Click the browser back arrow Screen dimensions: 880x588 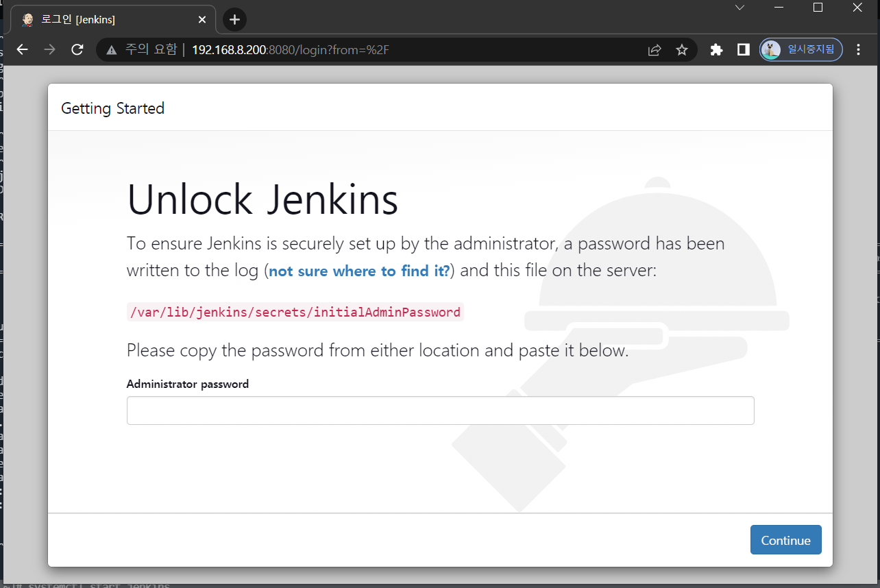click(x=22, y=49)
